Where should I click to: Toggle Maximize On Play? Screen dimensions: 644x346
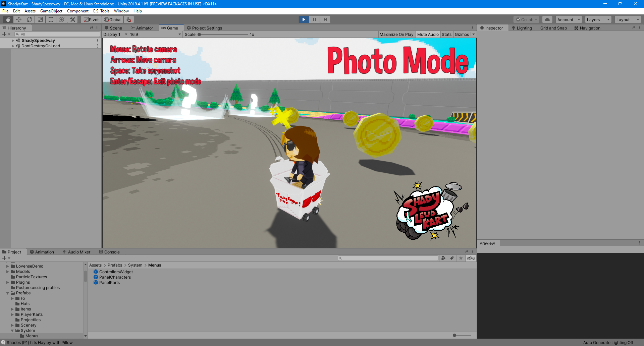[x=396, y=35]
